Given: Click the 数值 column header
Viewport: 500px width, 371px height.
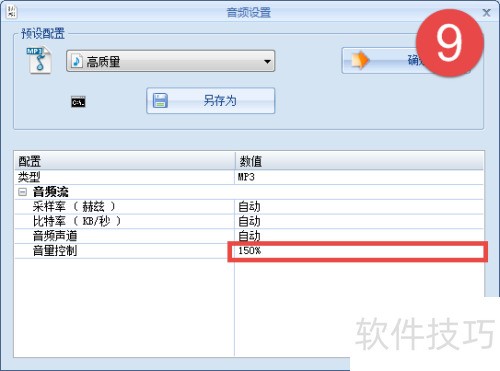Looking at the screenshot, I should tap(359, 161).
